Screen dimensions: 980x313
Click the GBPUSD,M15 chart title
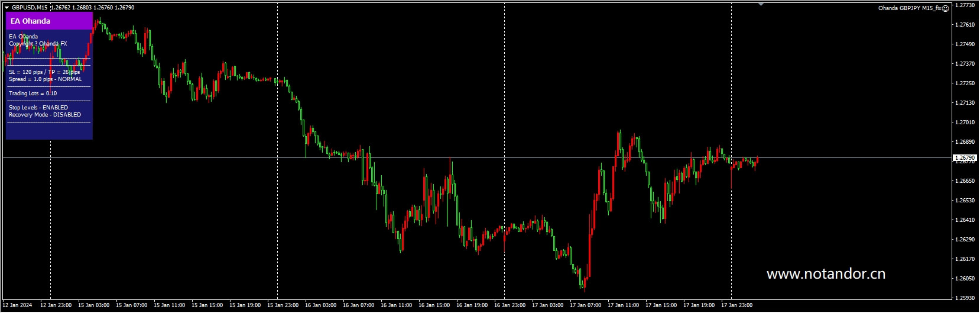pos(30,8)
